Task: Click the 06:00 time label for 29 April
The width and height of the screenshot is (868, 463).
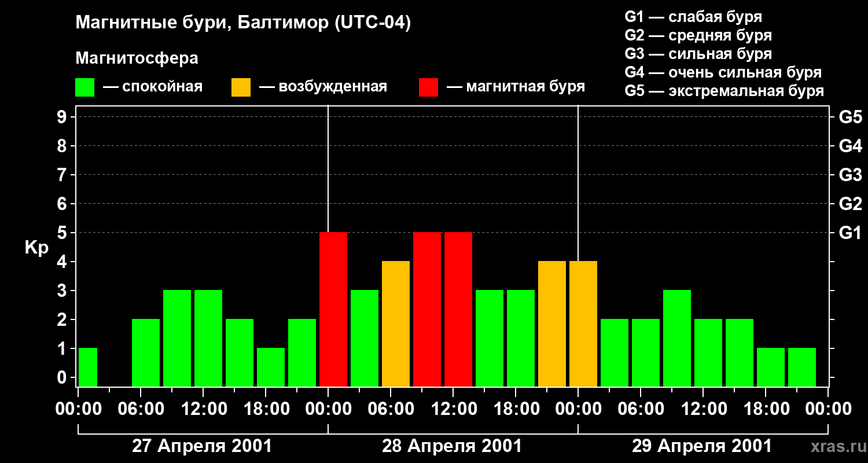Action: [x=641, y=409]
